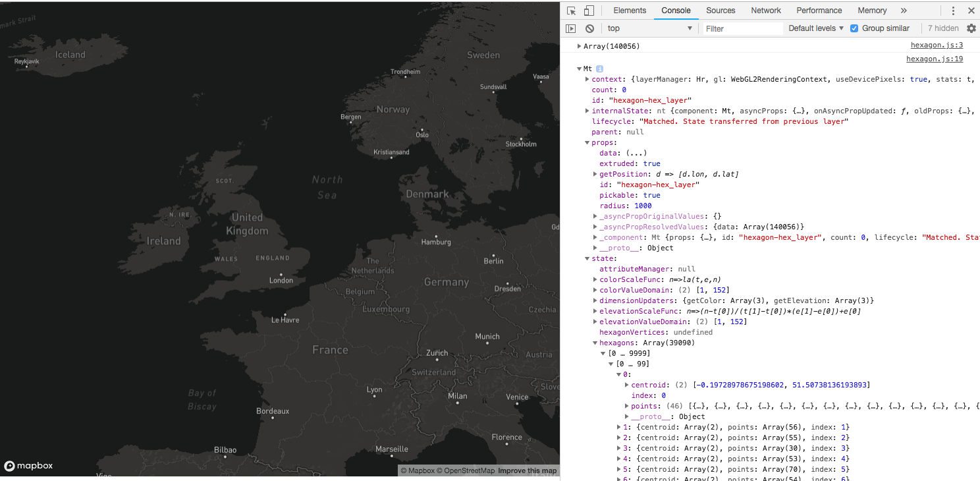Expand dimensionUpdaters object

[x=595, y=300]
